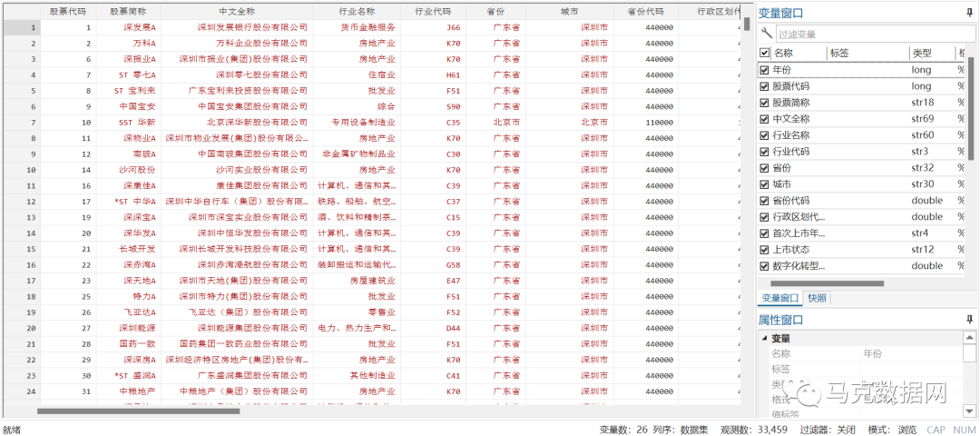
Task: Click the data grid horizontal scrollbar
Action: point(138,411)
